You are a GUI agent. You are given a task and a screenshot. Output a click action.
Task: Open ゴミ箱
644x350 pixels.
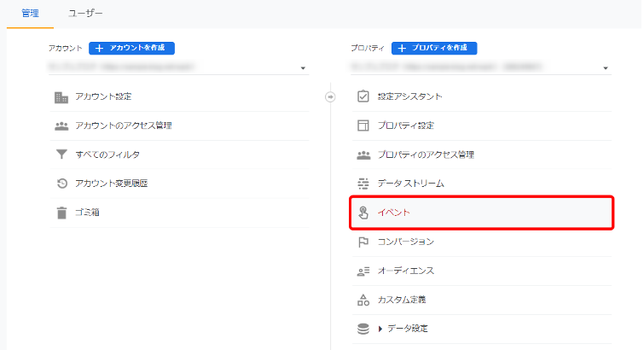(x=88, y=213)
